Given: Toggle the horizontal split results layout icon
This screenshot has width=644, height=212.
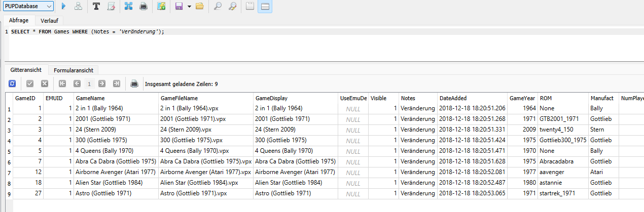Looking at the screenshot, I should [265, 6].
